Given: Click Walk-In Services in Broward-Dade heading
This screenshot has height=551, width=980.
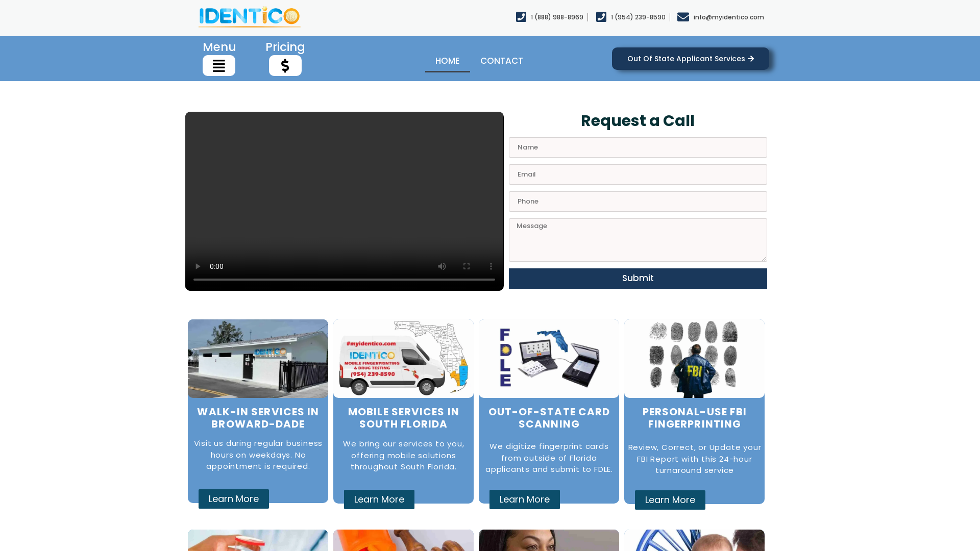Looking at the screenshot, I should click(258, 418).
